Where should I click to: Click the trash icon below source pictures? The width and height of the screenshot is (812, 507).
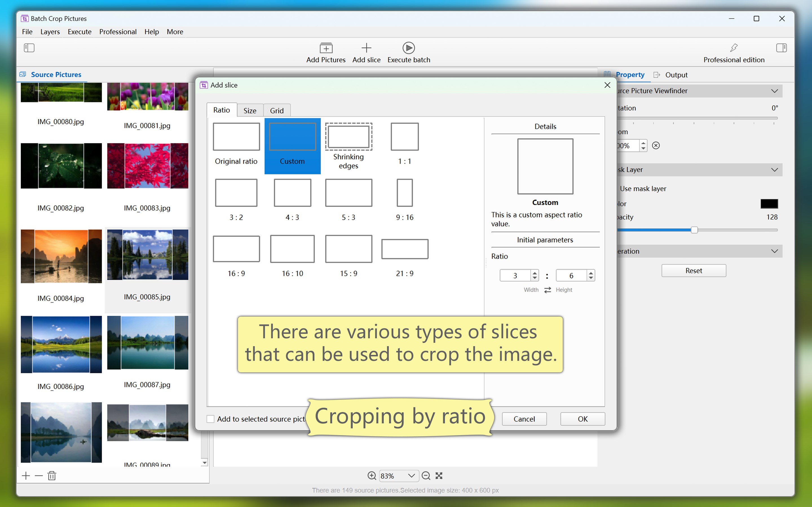click(52, 475)
